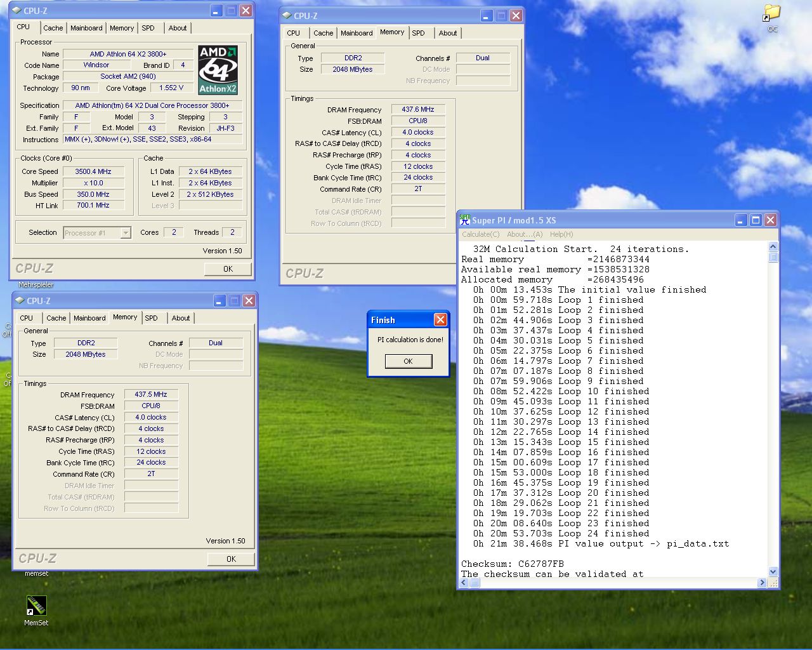Viewport: 812px width, 650px height.
Task: Click Super PI horizontal scrollbar left arrow
Action: [464, 583]
